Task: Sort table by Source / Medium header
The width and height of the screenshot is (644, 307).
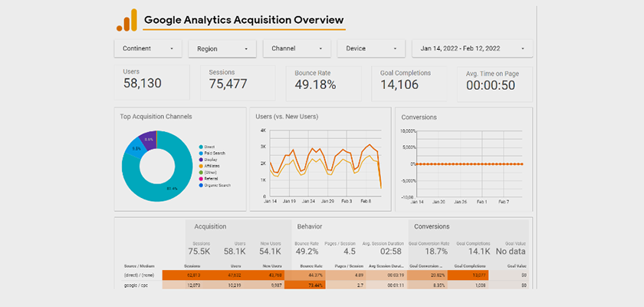Action: [x=140, y=266]
